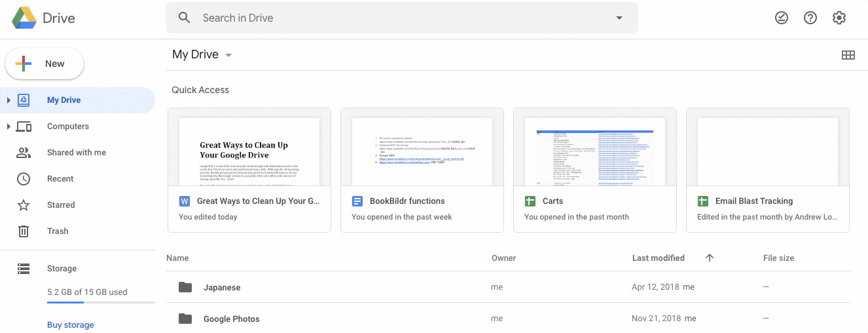Screen dimensions: 868x333
Task: Open the Help question mark icon
Action: tap(810, 18)
